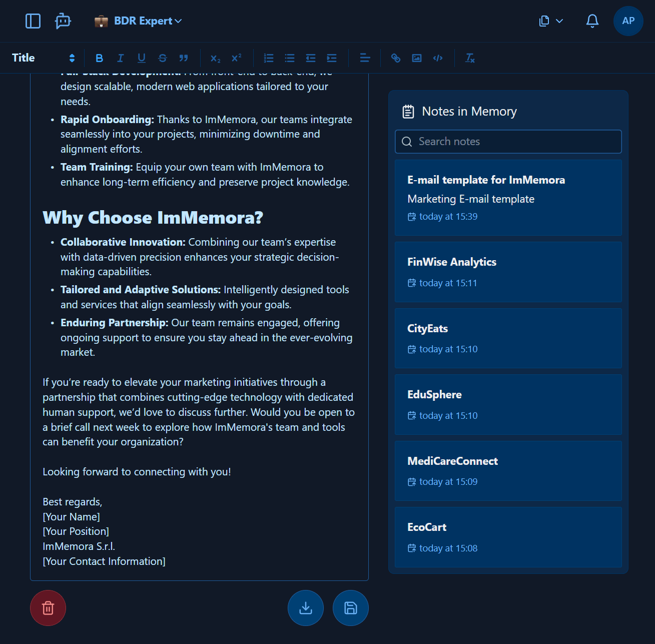Insert a link using the link icon
This screenshot has height=644, width=655.
pos(396,58)
